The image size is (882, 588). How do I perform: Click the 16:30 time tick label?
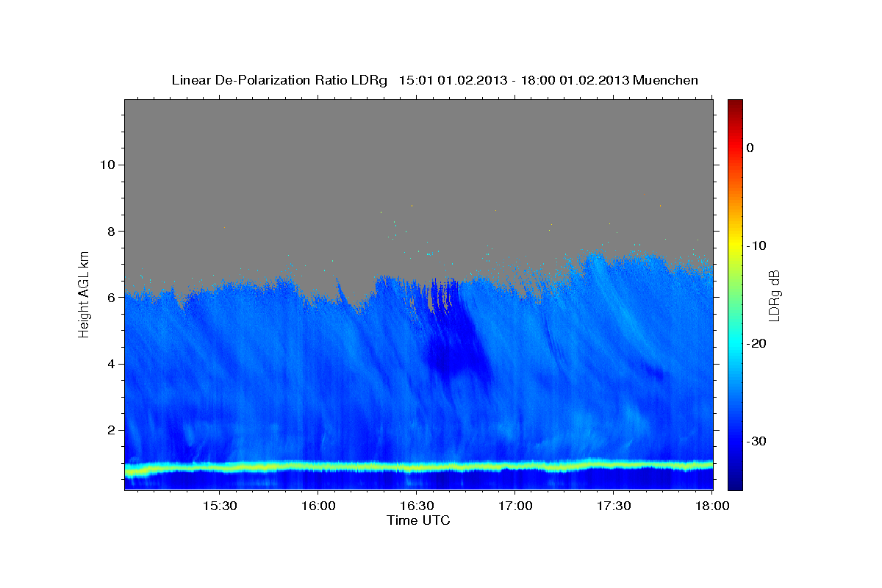click(416, 506)
